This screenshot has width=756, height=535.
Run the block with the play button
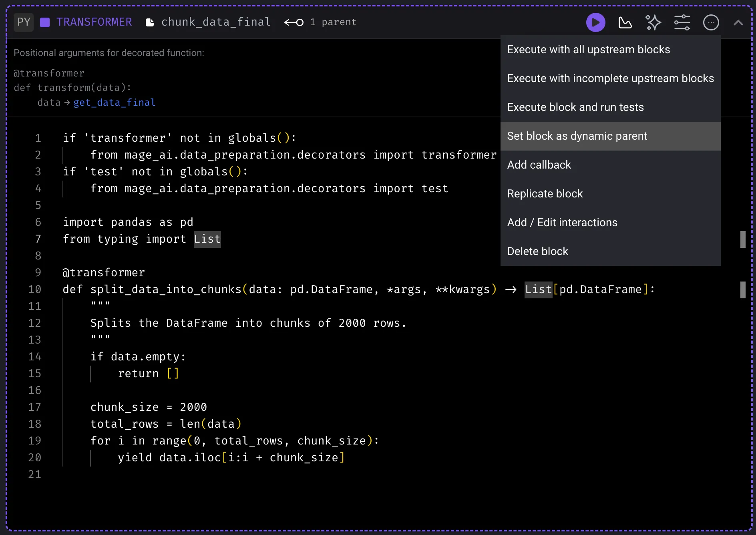(x=595, y=22)
